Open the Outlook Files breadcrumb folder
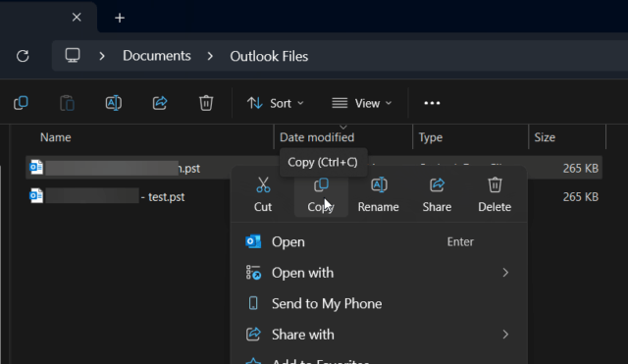The image size is (628, 364). (269, 56)
